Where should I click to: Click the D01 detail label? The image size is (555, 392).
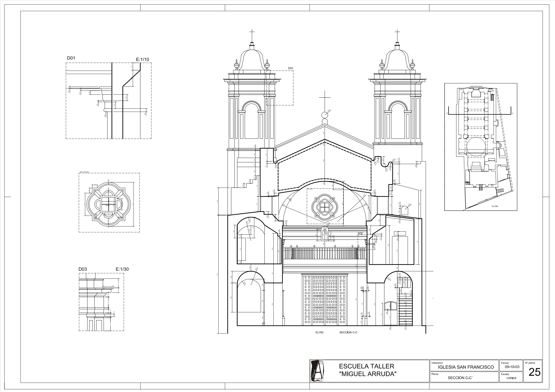click(x=71, y=58)
